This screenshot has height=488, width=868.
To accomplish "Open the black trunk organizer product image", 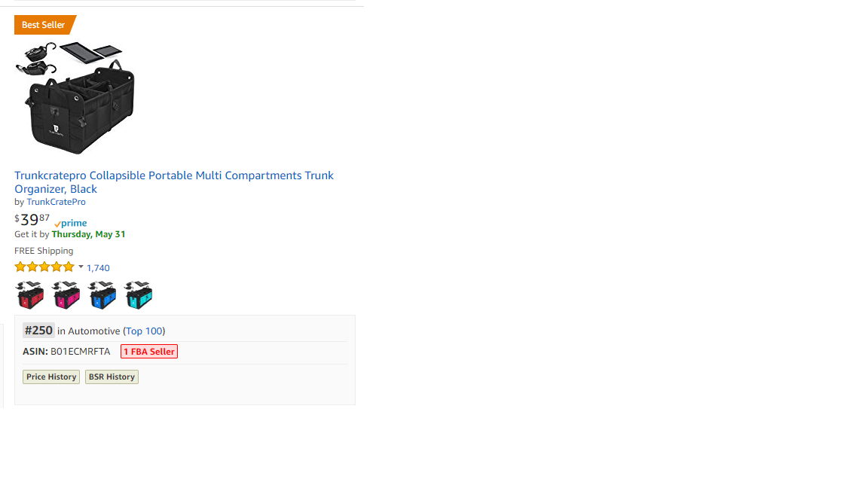I will pos(75,98).
